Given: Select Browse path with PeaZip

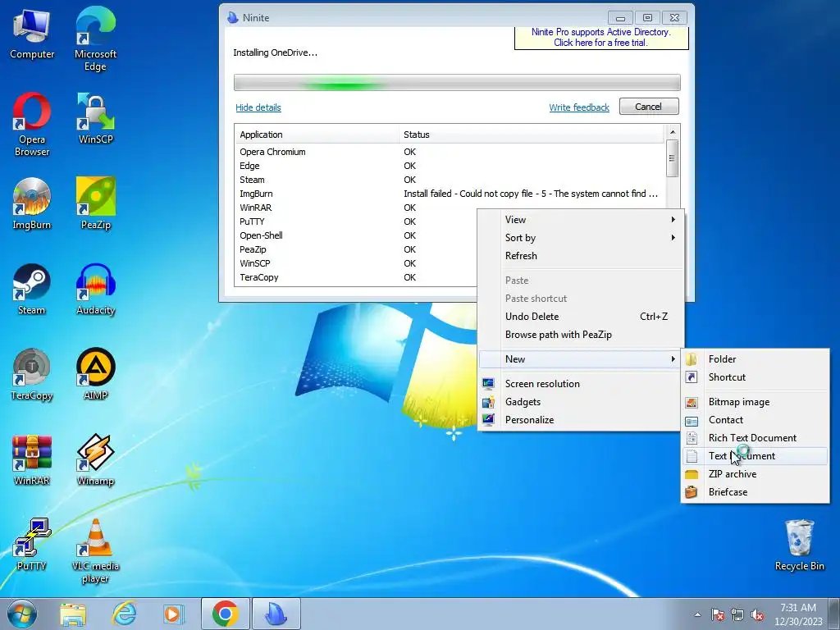Looking at the screenshot, I should (581, 335).
